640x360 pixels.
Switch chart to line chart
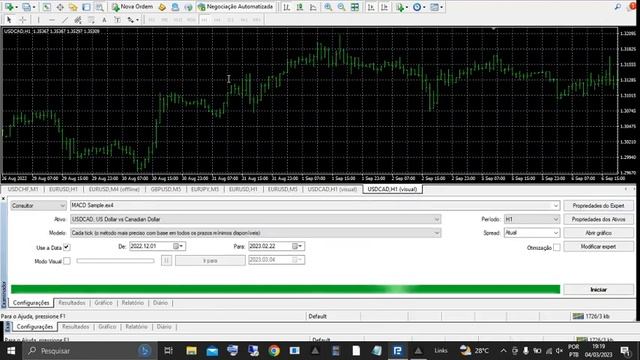point(313,7)
